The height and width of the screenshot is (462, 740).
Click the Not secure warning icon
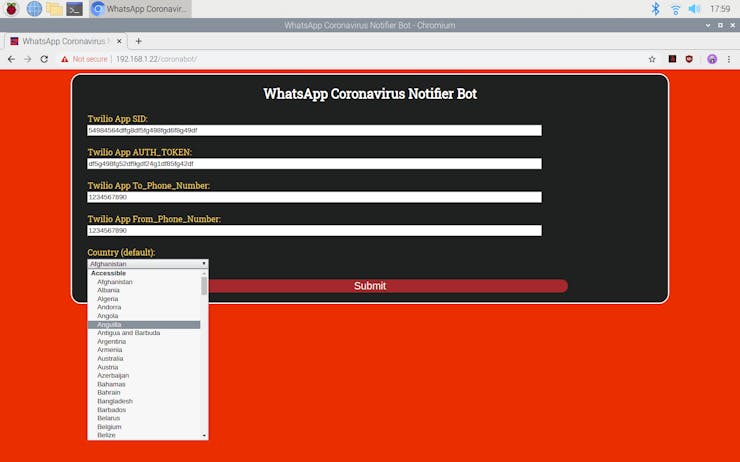click(65, 59)
